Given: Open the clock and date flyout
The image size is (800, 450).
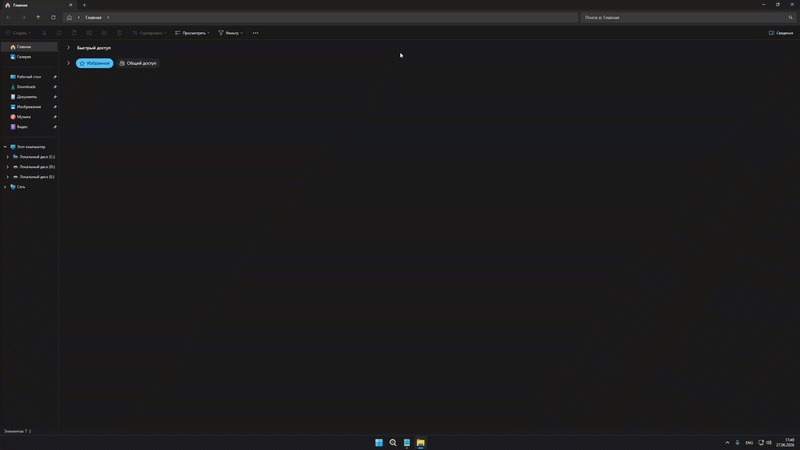Looking at the screenshot, I should pos(786,442).
